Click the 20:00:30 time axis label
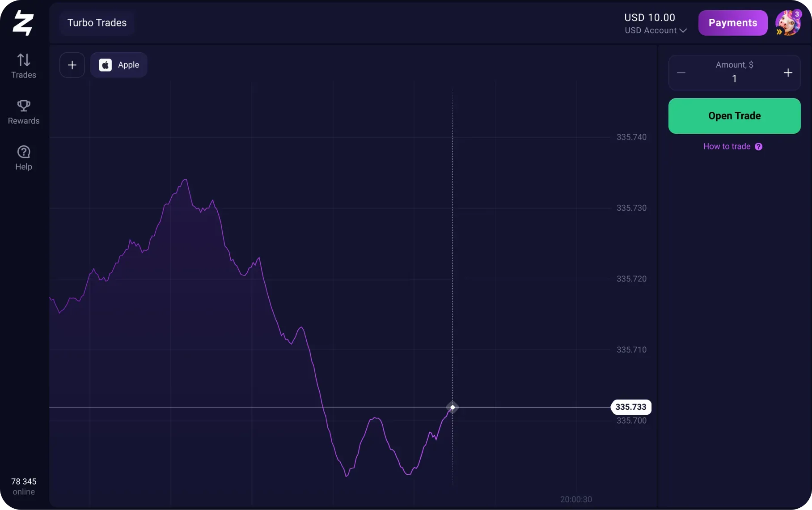Image resolution: width=812 pixels, height=510 pixels. tap(576, 499)
